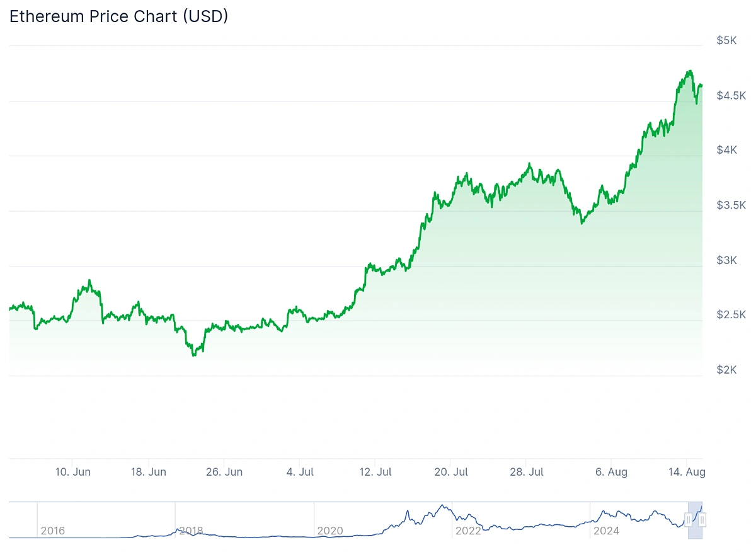Click the Ethereum Price Chart (USD) title
The height and width of the screenshot is (552, 756).
[x=119, y=17]
